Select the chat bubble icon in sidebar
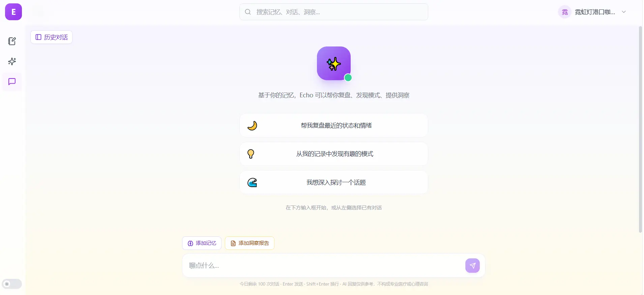The image size is (644, 295). [12, 81]
